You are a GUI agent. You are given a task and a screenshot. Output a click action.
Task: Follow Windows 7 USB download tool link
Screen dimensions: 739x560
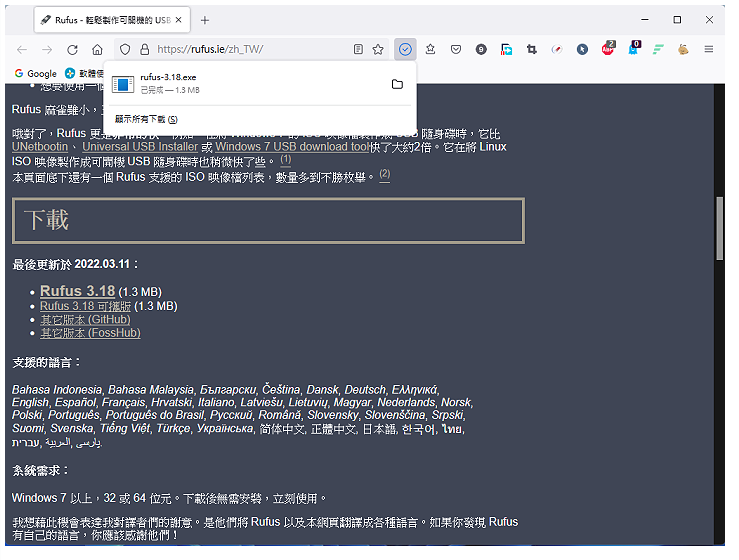(x=292, y=147)
